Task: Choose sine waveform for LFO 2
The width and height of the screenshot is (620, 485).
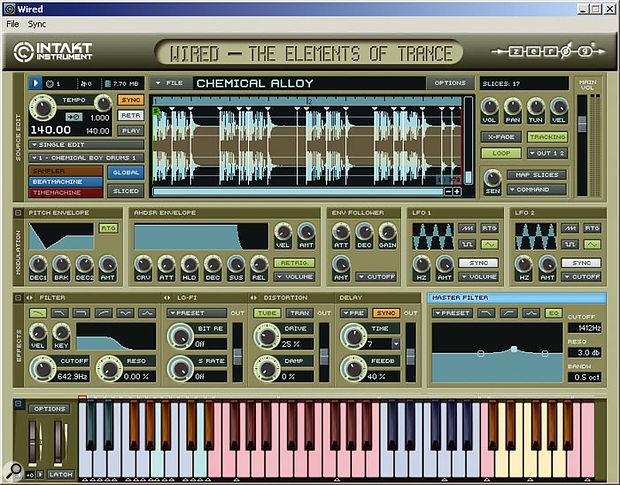Action: [592, 244]
